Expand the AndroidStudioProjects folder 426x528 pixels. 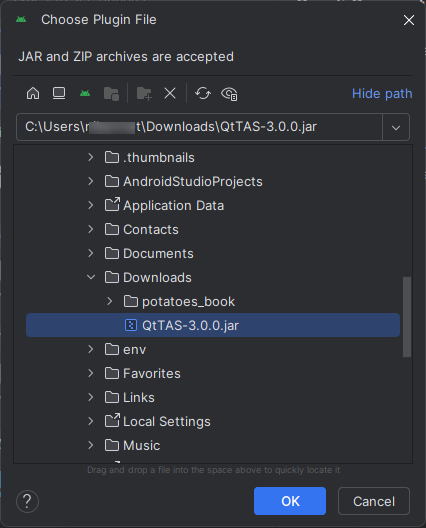click(x=91, y=182)
